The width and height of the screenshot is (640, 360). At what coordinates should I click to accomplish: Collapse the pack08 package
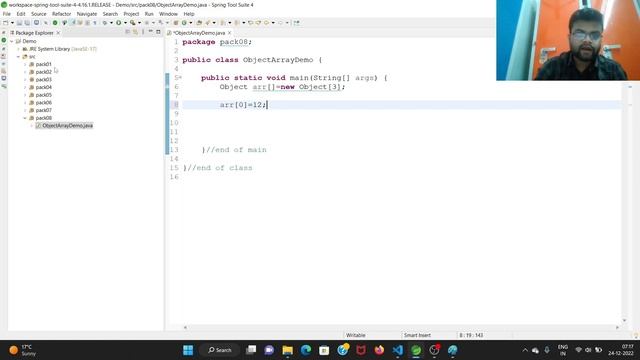pos(25,118)
